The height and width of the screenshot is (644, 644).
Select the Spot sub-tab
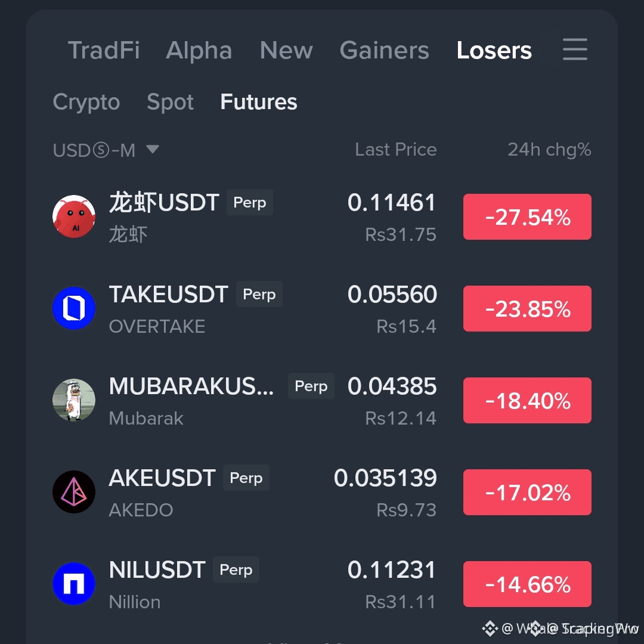coord(170,102)
